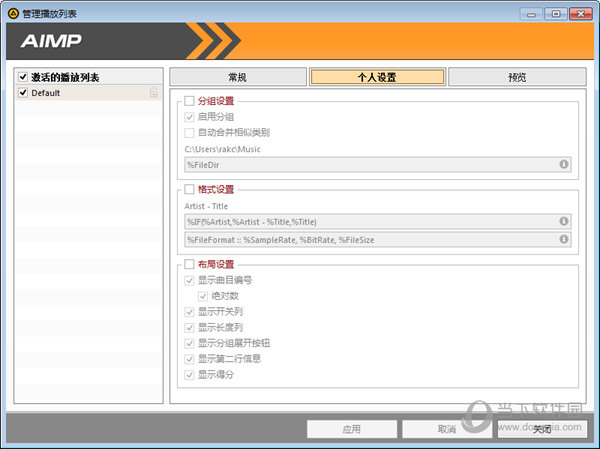Toggle the 显示第二行信息 checkbox

pos(189,359)
